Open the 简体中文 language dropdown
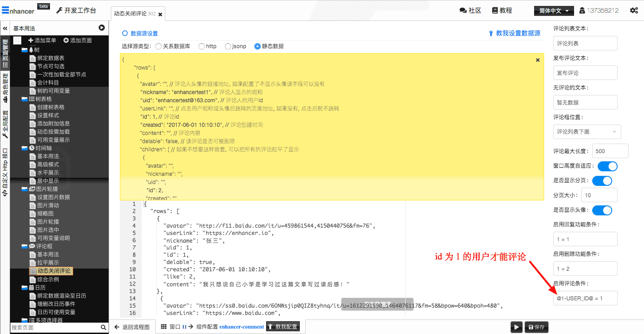Viewport: 644px width, 334px height. click(x=554, y=10)
